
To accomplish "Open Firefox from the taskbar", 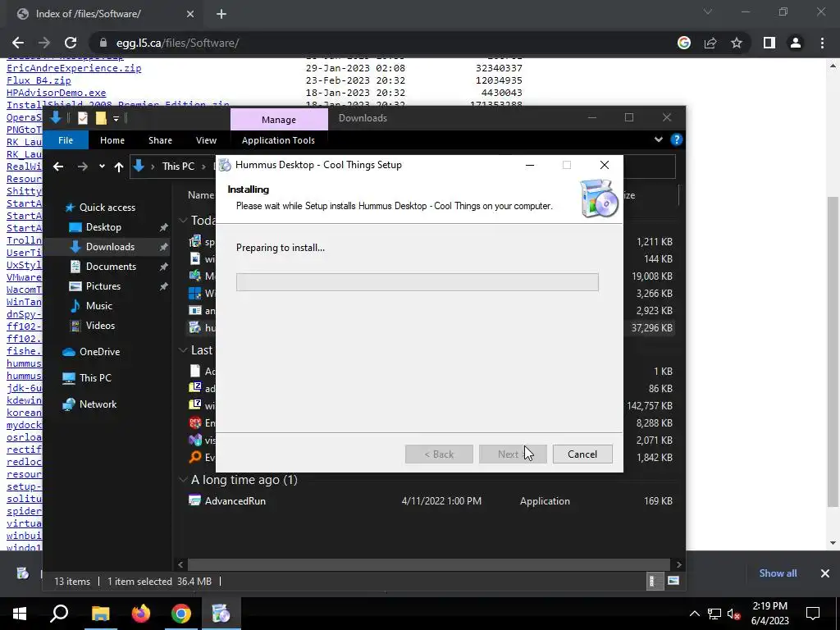I will pos(141,614).
